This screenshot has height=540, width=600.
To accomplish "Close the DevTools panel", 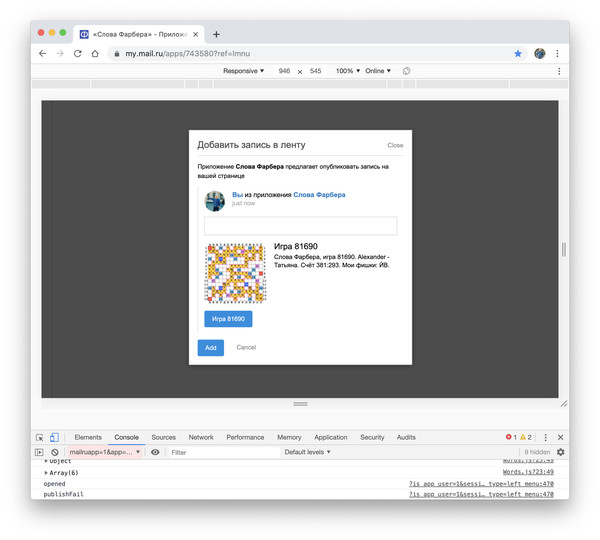I will tap(560, 437).
